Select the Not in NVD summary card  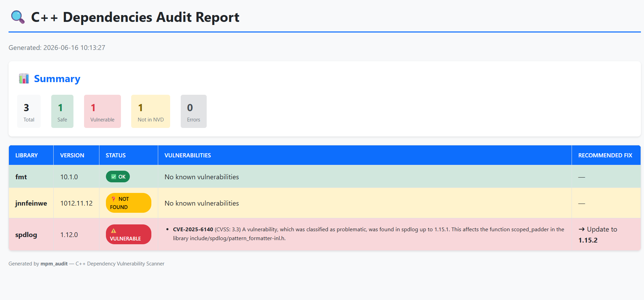[151, 111]
